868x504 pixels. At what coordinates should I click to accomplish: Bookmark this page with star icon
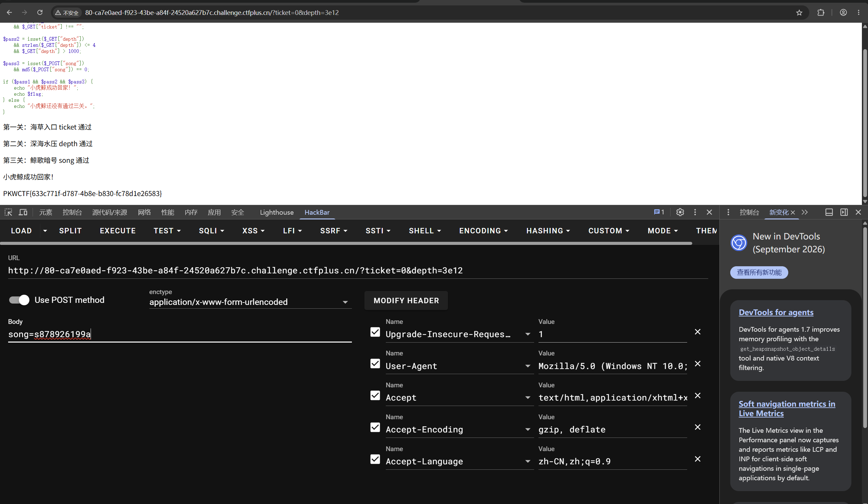pos(799,13)
